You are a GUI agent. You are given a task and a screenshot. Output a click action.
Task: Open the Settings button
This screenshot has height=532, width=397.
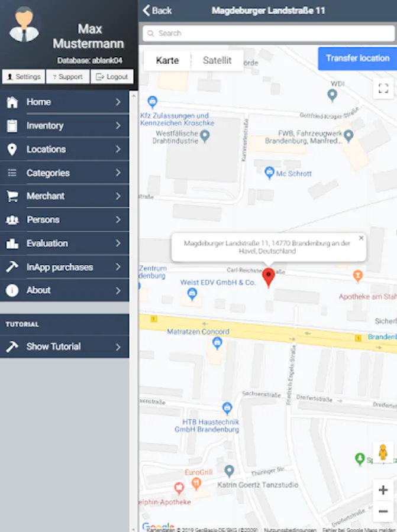click(24, 77)
